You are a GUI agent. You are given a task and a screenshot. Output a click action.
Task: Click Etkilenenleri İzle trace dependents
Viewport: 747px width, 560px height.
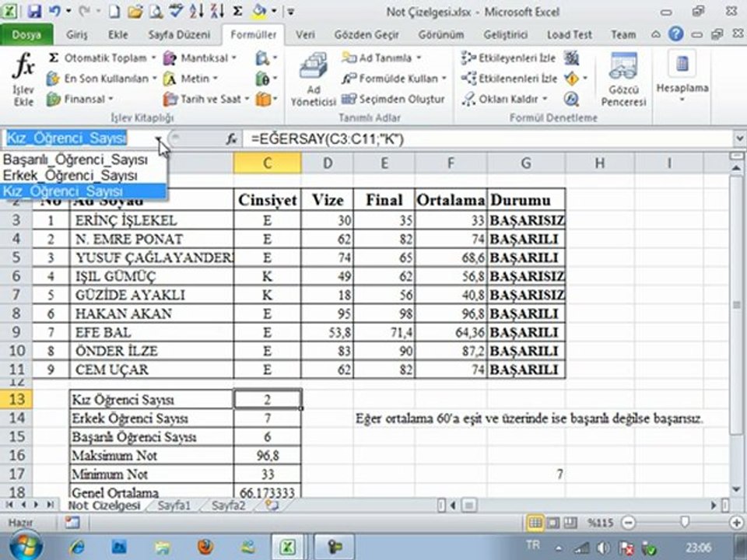tap(509, 79)
